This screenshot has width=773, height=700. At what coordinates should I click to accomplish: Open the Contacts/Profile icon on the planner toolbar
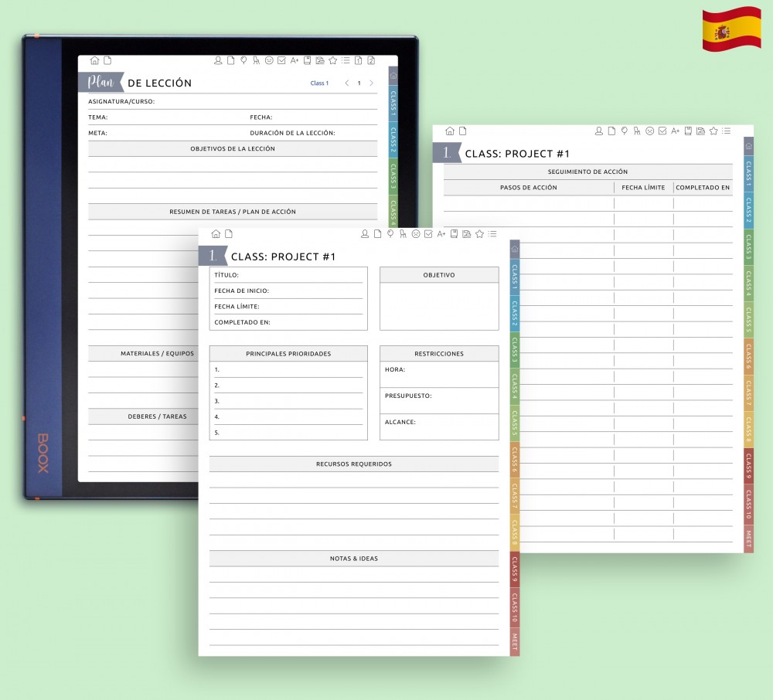(365, 233)
